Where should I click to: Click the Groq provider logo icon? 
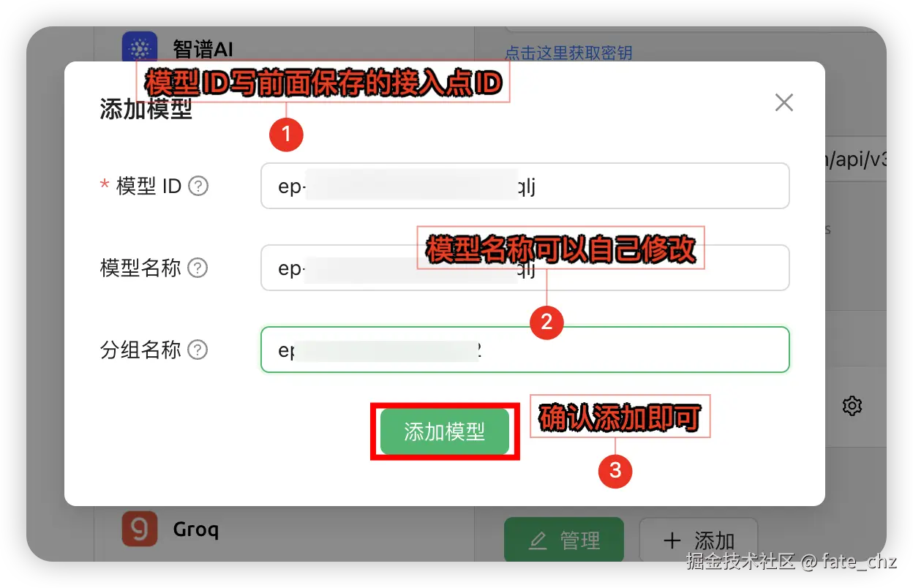[x=141, y=529]
